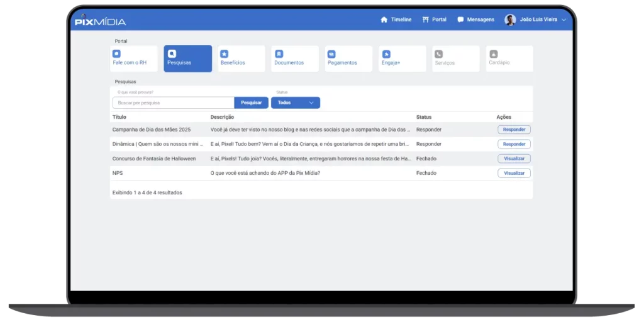Click João Luis Vieira's avatar photo

510,19
